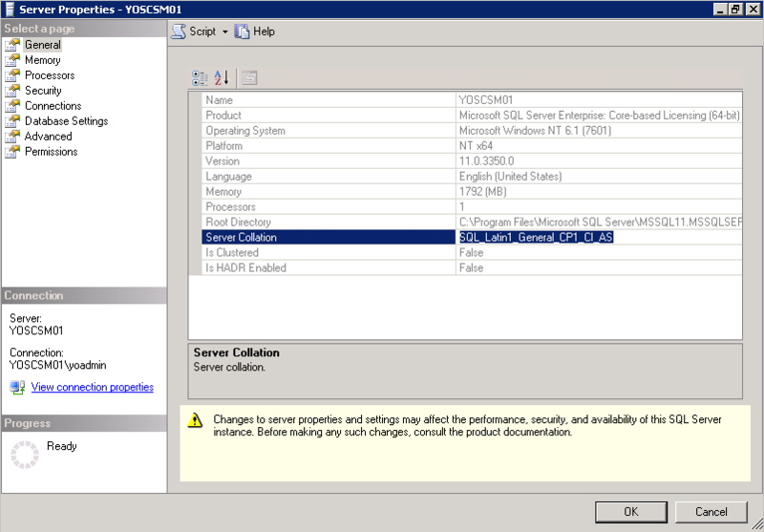The width and height of the screenshot is (764, 532).
Task: Click the Cancel button
Action: [x=711, y=512]
